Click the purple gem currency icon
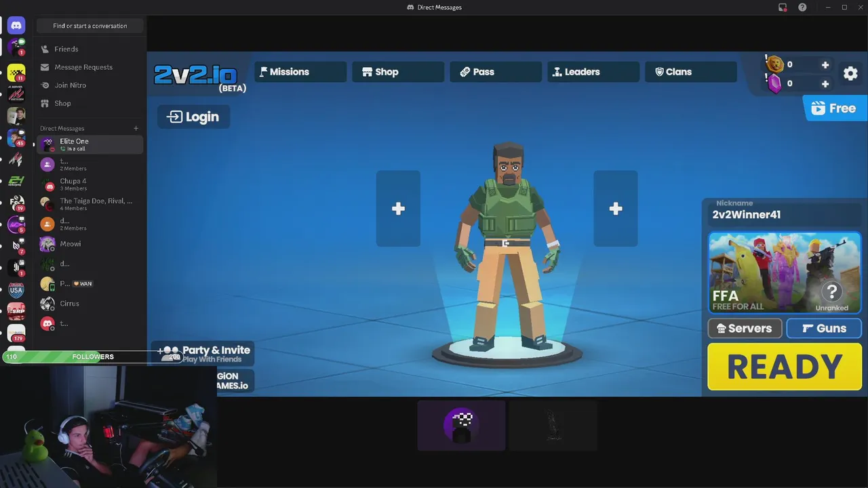This screenshot has width=868, height=488. [x=774, y=84]
